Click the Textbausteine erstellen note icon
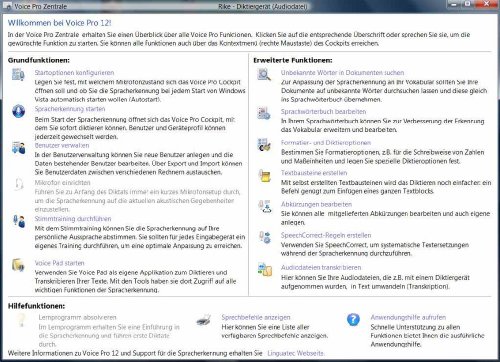The height and width of the screenshot is (362, 500). tap(265, 176)
